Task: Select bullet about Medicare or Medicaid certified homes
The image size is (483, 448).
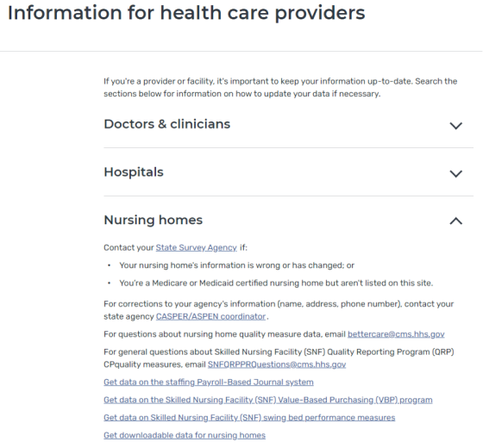Action: tap(276, 283)
